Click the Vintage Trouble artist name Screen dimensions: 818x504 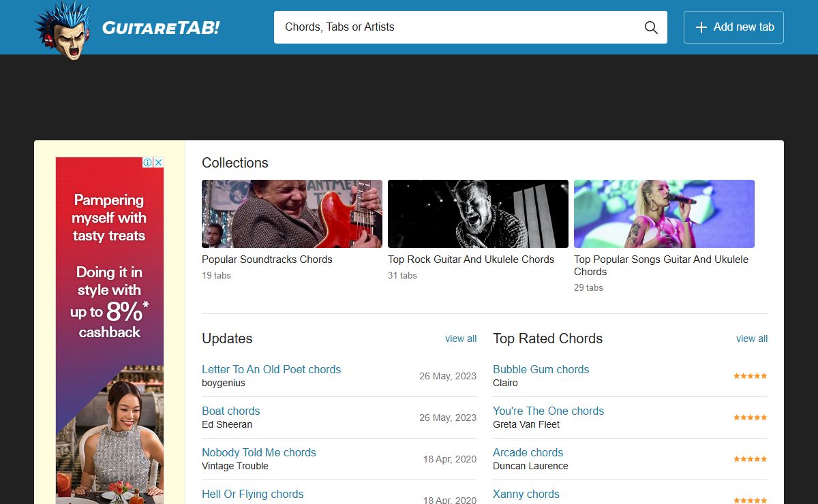tap(235, 466)
